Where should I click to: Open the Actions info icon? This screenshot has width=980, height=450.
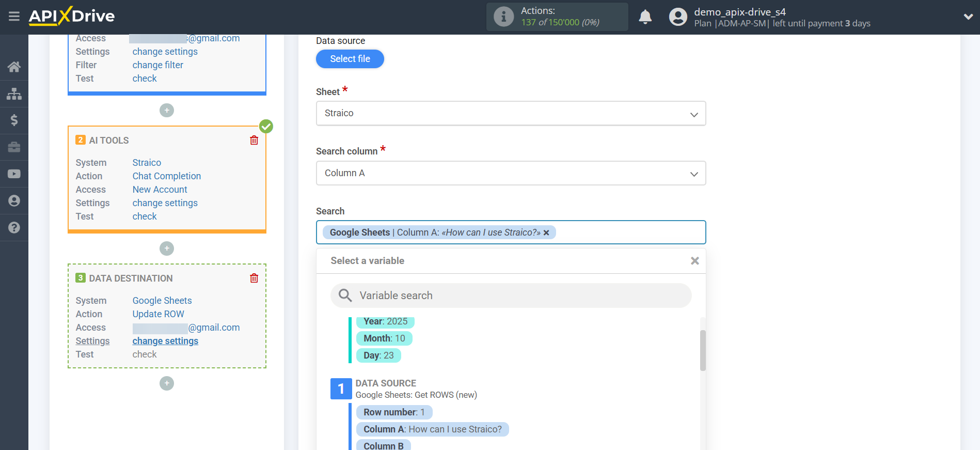pos(503,17)
